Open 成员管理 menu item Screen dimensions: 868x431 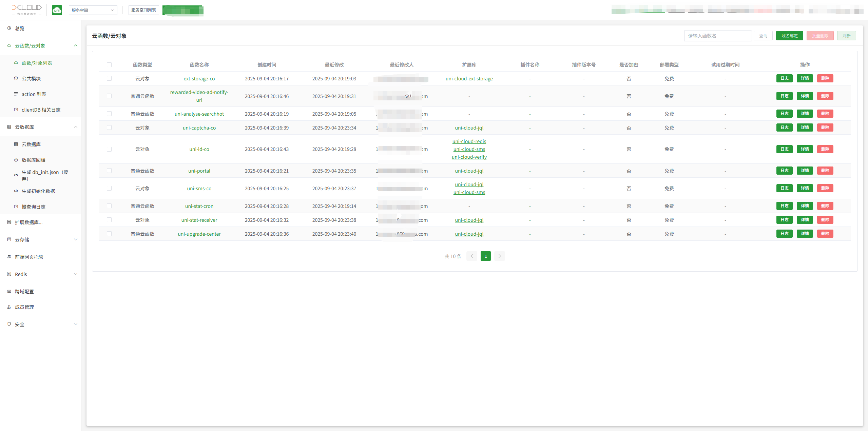[x=41, y=307]
